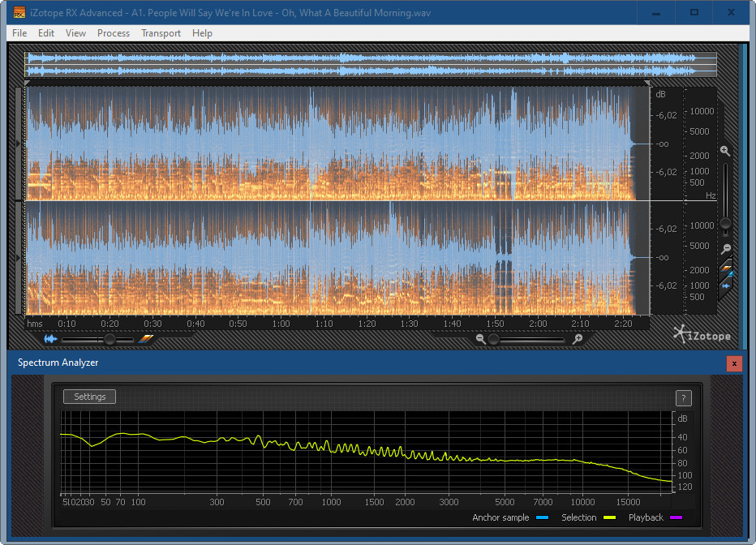Click the 1:00 mark on time ruler
756x545 pixels.
[x=281, y=324]
